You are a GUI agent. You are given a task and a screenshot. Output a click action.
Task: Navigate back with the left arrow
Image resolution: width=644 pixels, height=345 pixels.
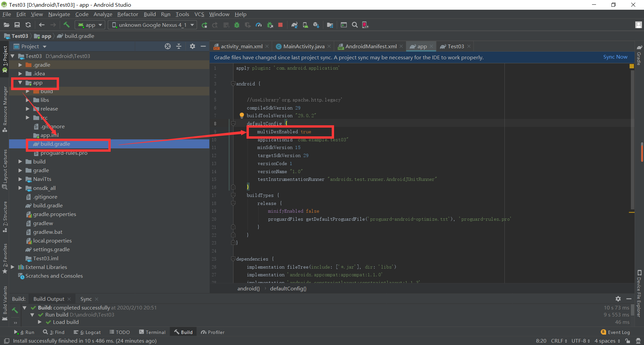point(42,25)
